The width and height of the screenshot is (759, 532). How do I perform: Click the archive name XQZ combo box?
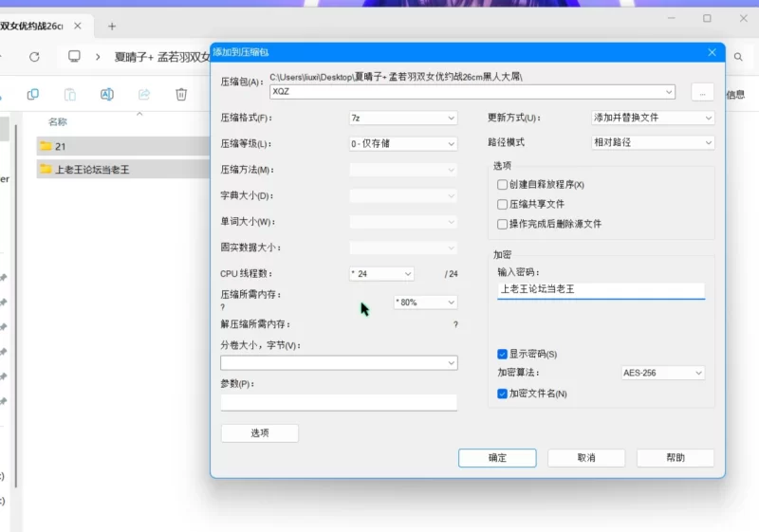pos(472,92)
